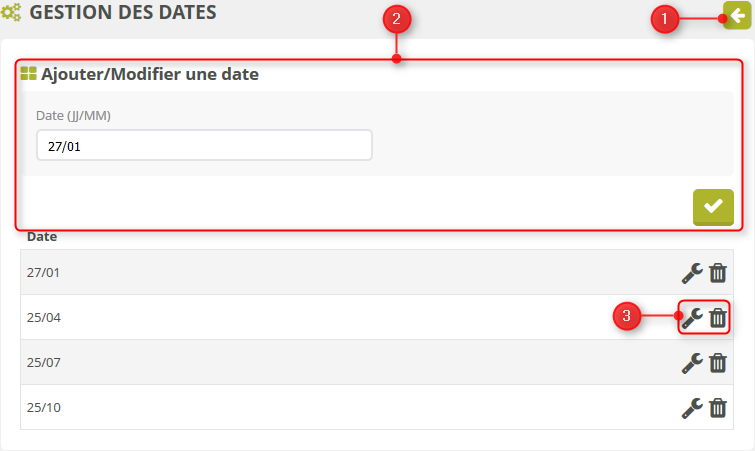Select the 25/10 row text in list
Image resolution: width=755 pixels, height=451 pixels.
pyautogui.click(x=44, y=408)
